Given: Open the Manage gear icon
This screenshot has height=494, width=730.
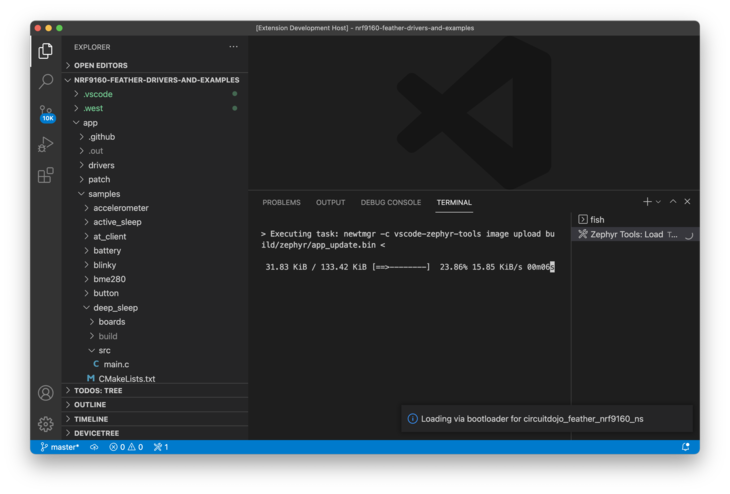Looking at the screenshot, I should point(46,424).
